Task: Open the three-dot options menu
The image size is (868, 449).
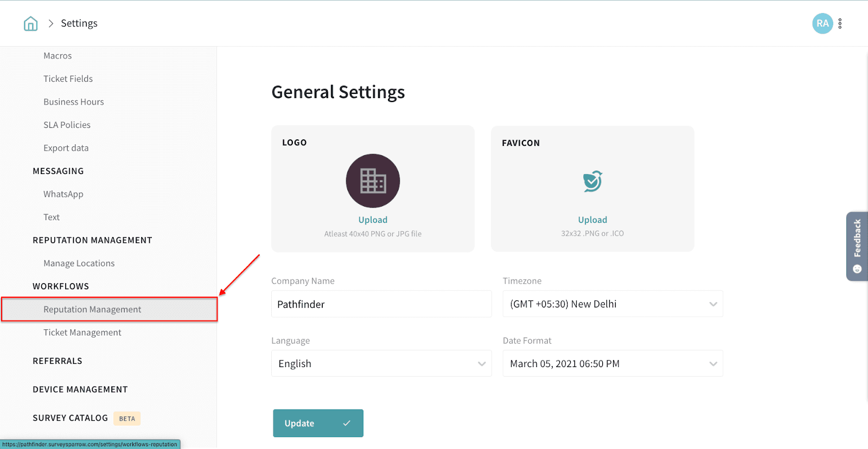Action: pos(840,23)
